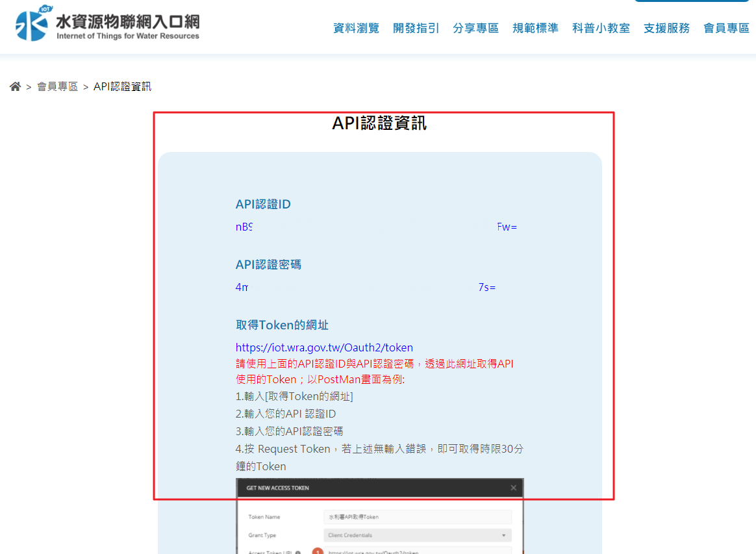Click the 會員專區 breadcrumb link
756x554 pixels.
(x=57, y=86)
